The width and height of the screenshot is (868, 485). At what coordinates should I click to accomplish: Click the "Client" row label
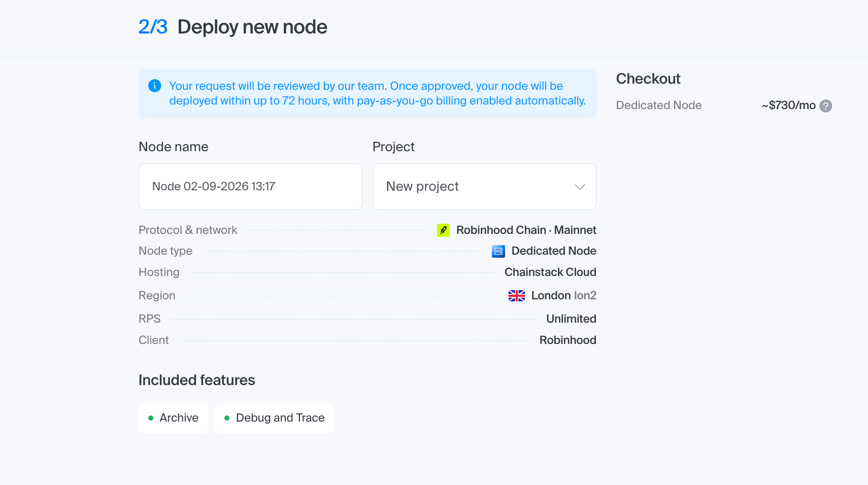154,340
